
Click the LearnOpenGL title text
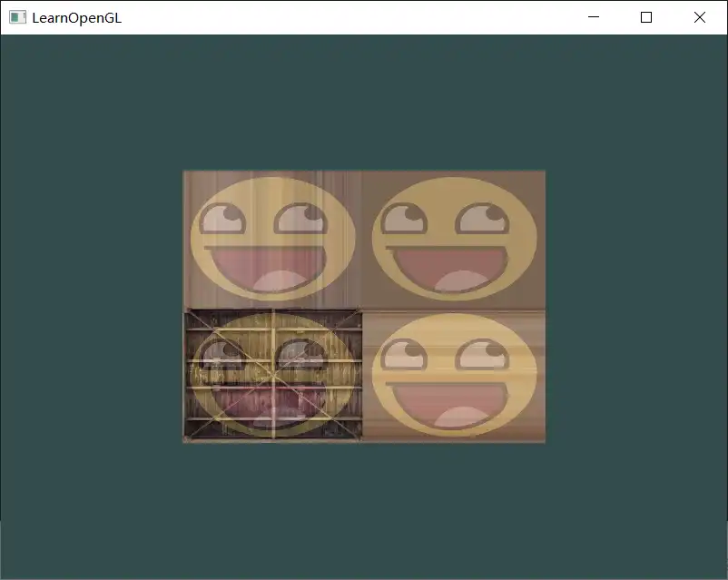point(76,17)
